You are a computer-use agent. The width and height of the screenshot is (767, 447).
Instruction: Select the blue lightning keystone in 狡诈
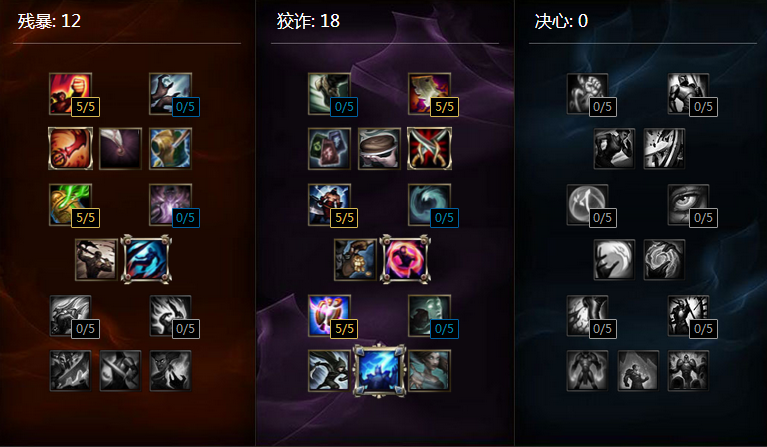(379, 371)
